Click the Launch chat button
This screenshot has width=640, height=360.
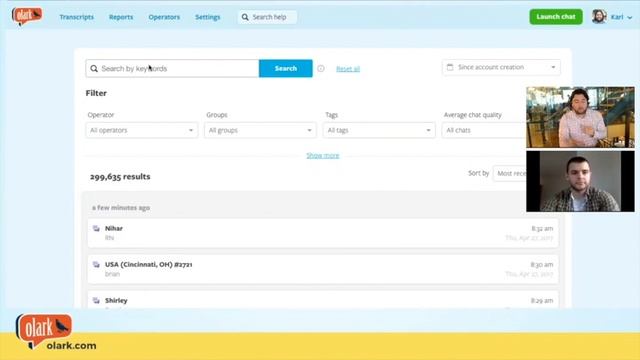tap(556, 17)
